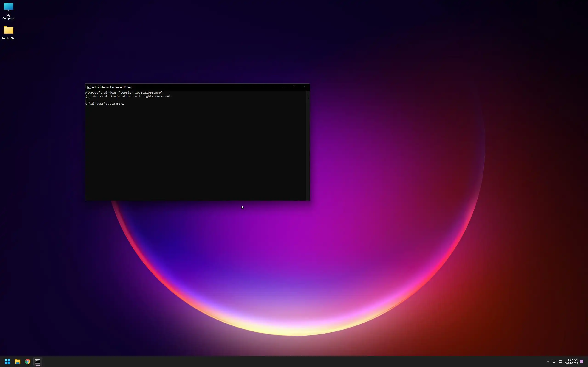Open the volume speaker icon in the tray
588x367 pixels.
click(560, 361)
